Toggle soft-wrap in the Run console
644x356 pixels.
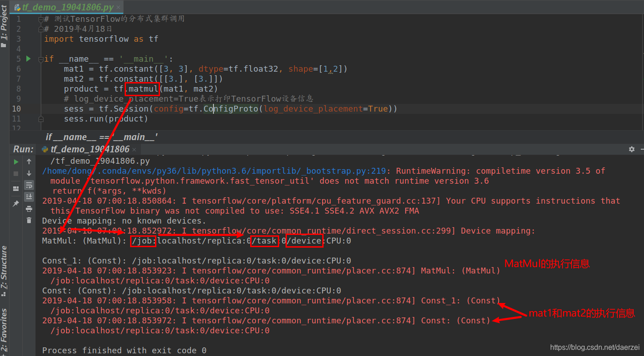click(x=29, y=185)
